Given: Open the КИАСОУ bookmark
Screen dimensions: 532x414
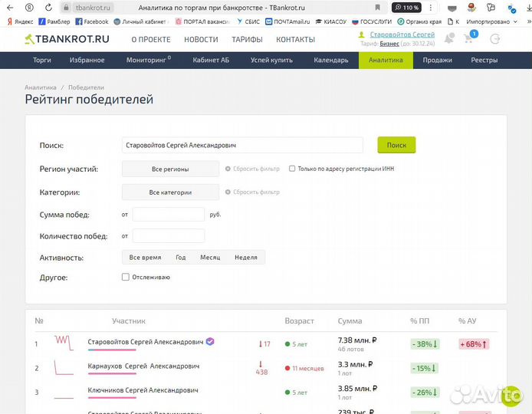Looking at the screenshot, I should coord(331,21).
